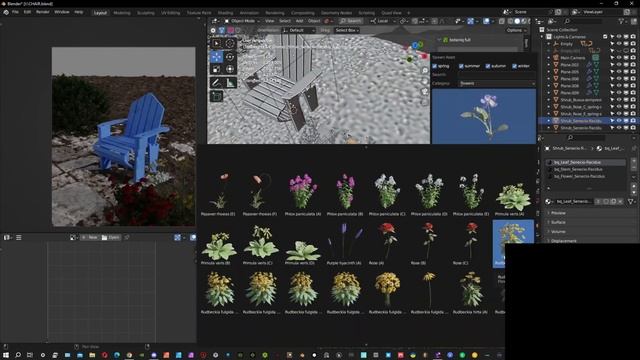Click the New image button

pyautogui.click(x=90, y=238)
